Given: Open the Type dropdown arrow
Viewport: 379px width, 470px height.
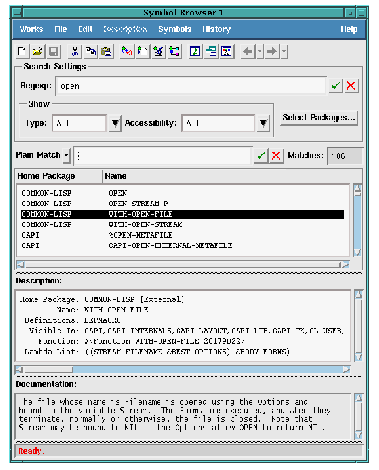Looking at the screenshot, I should tap(115, 123).
